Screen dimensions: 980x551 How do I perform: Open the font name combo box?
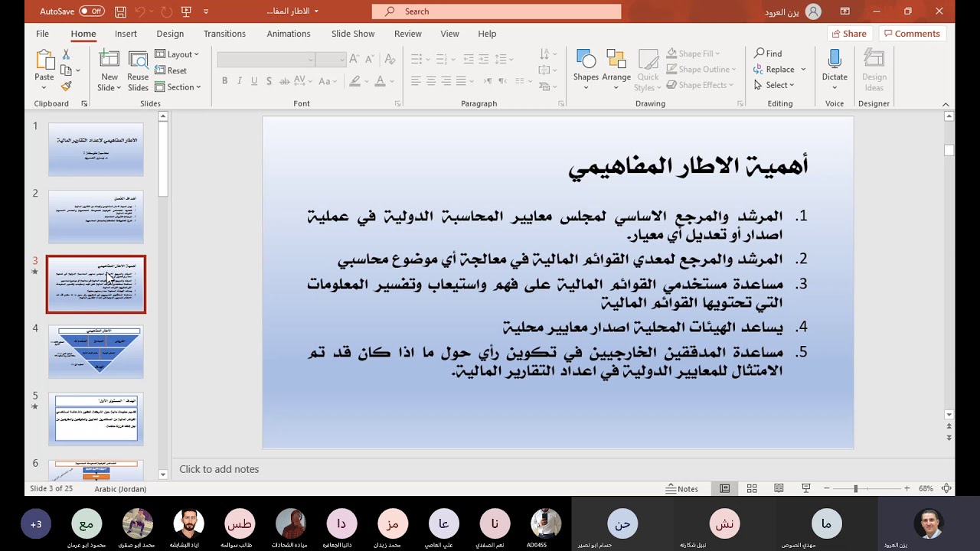point(266,60)
